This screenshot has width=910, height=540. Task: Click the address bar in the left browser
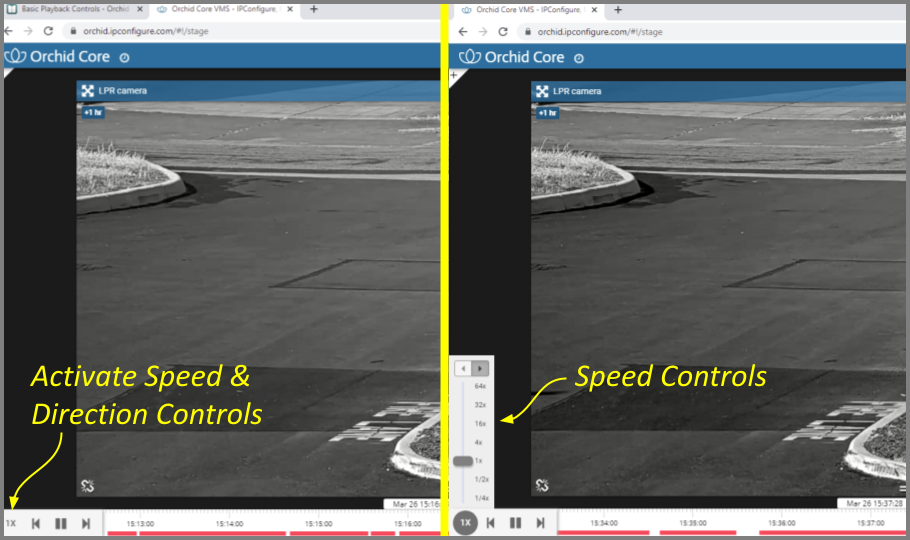[251, 31]
